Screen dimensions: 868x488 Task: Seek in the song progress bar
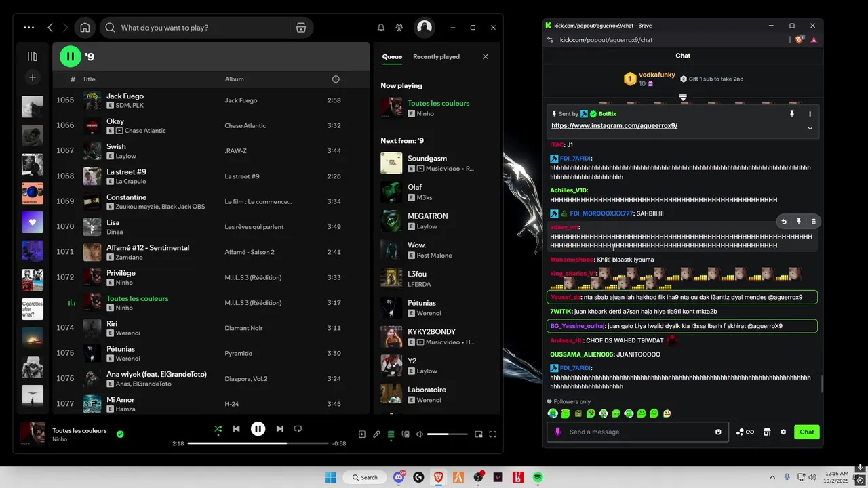tap(258, 443)
